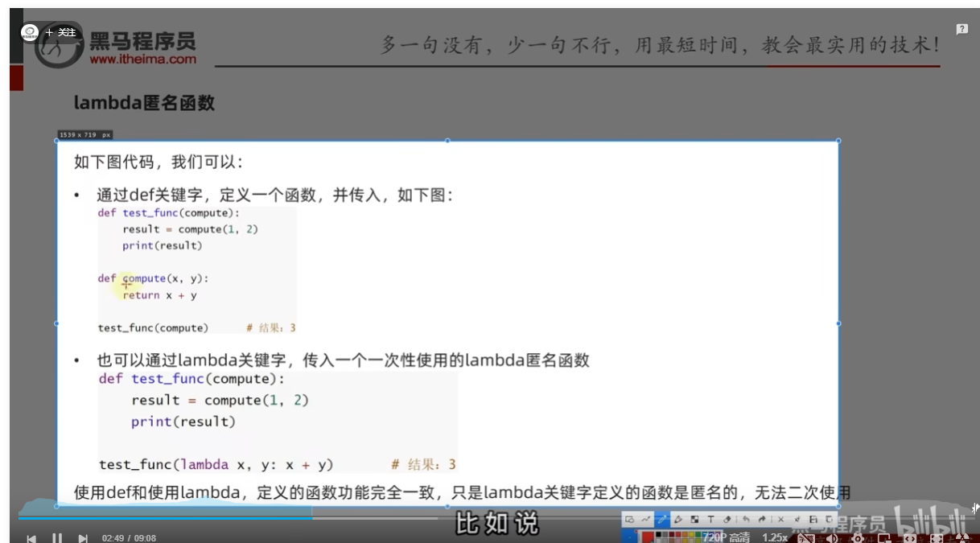Image resolution: width=980 pixels, height=543 pixels.
Task: Select the highlighted pen drawing tool
Action: point(661,520)
